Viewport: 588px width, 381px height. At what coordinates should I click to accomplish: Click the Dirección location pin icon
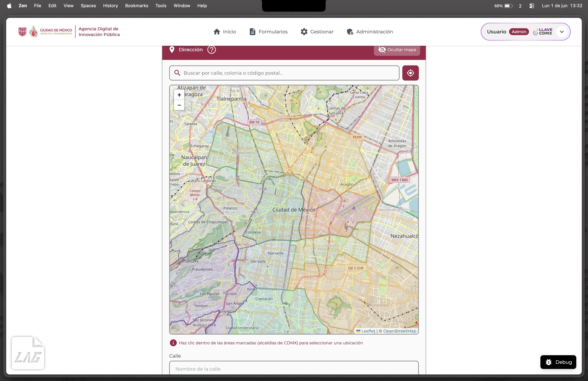click(x=172, y=50)
